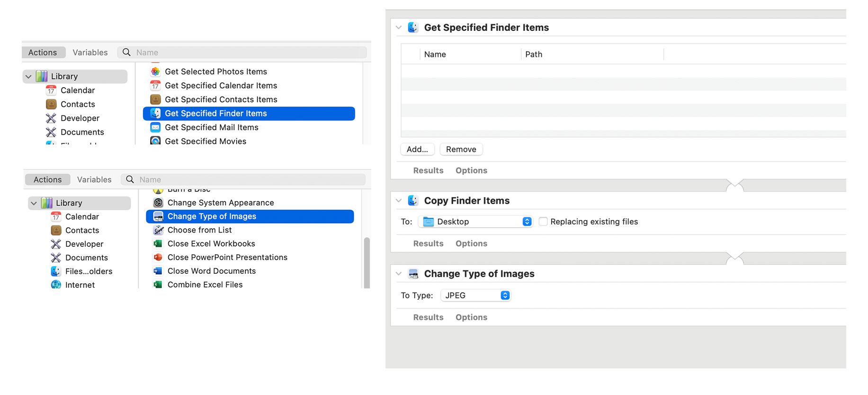Select Close PowerPoint Presentations icon
This screenshot has height=395, width=868.
pyautogui.click(x=158, y=257)
